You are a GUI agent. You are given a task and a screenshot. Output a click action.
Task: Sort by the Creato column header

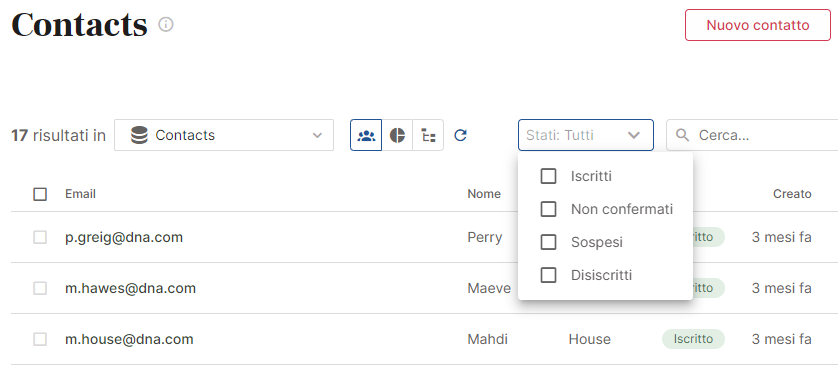coord(792,194)
